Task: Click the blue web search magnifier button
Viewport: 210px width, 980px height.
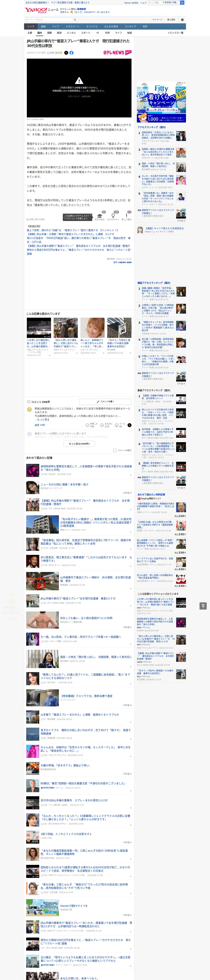Action: [x=182, y=3]
